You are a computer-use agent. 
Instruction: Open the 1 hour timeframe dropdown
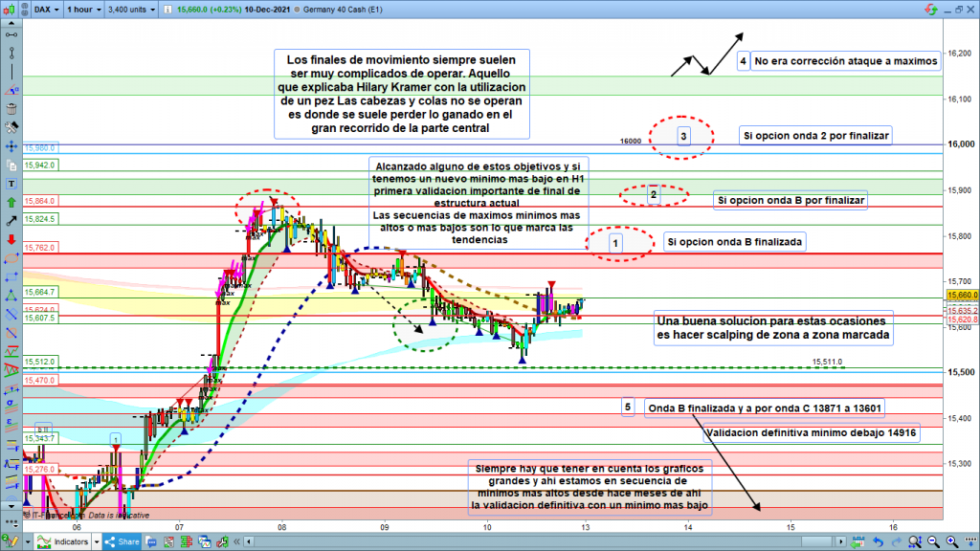click(x=81, y=11)
